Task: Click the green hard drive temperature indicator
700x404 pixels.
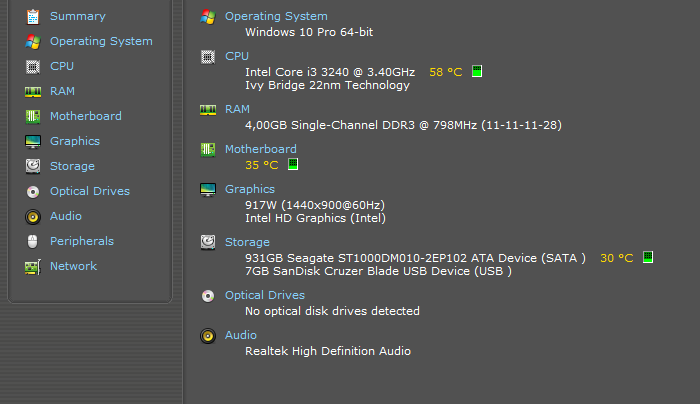Action: (648, 257)
